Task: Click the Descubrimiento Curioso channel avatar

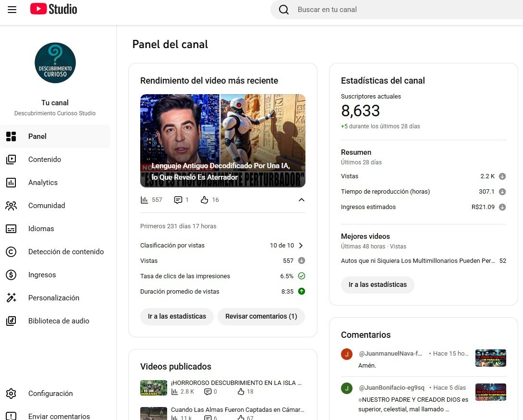Action: click(x=55, y=63)
